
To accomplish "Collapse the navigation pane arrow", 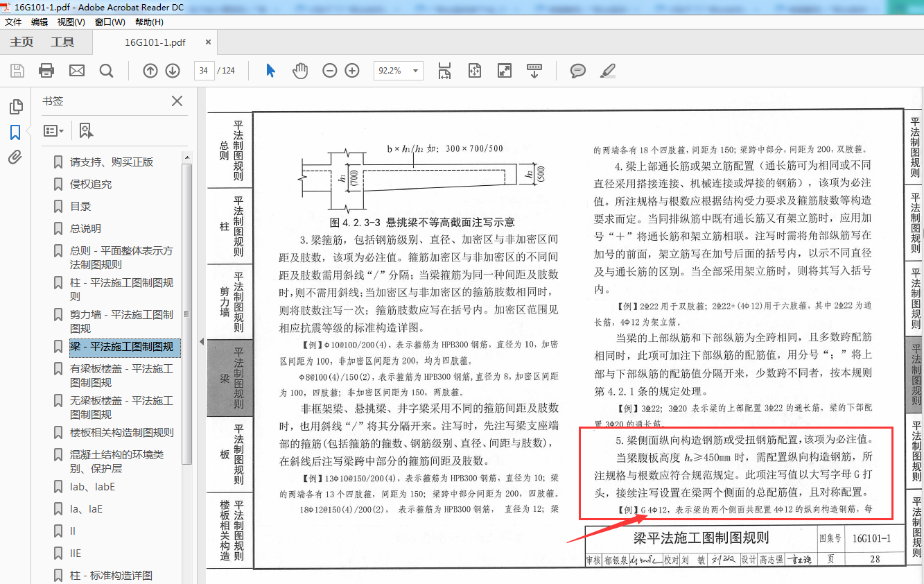I will pyautogui.click(x=202, y=342).
